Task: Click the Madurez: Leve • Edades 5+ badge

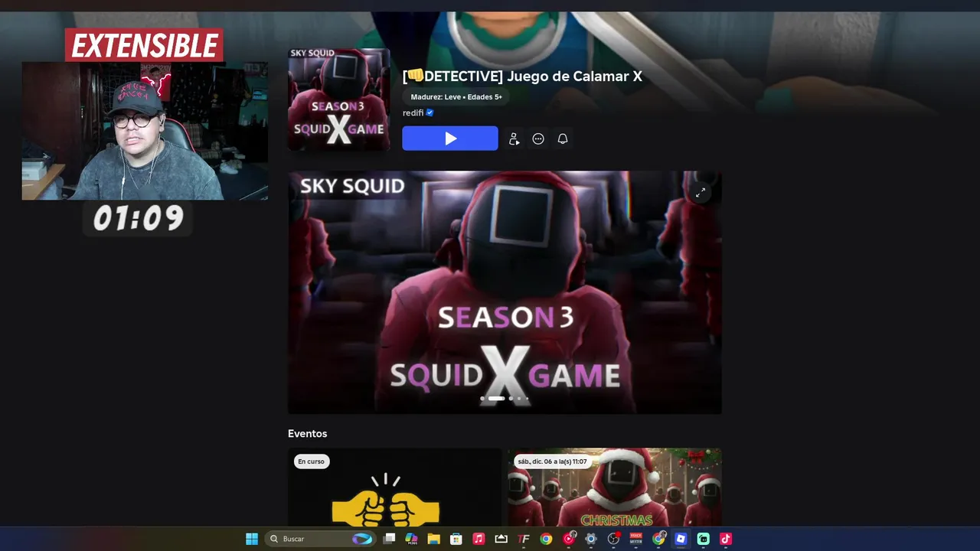Action: 456,97
